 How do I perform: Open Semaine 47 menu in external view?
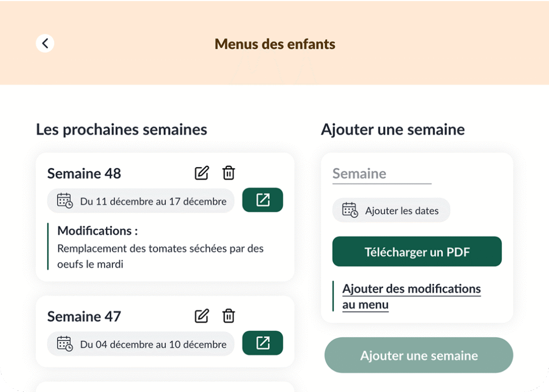click(x=263, y=343)
